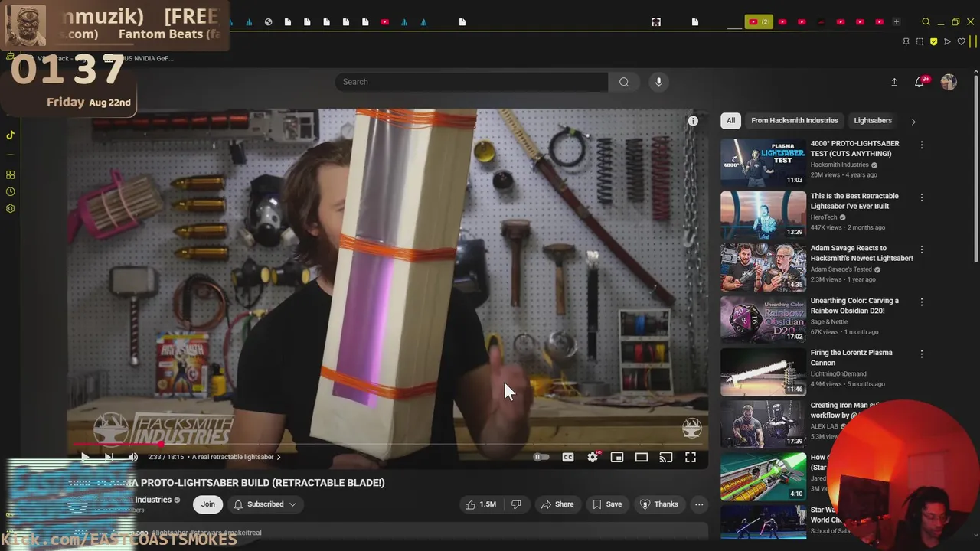980x551 pixels.
Task: Open options for 'Best Retractable Lightsaber' video
Action: [x=922, y=197]
